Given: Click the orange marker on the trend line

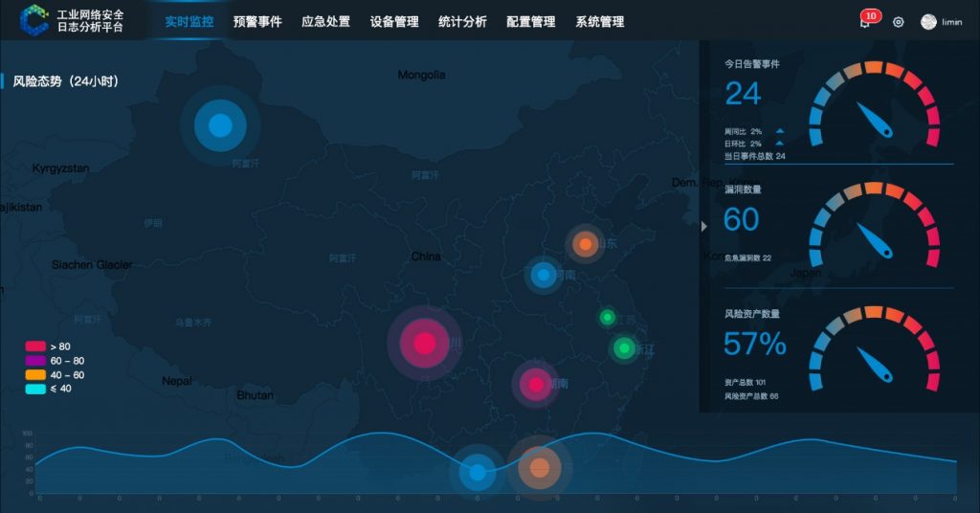Looking at the screenshot, I should click(539, 467).
